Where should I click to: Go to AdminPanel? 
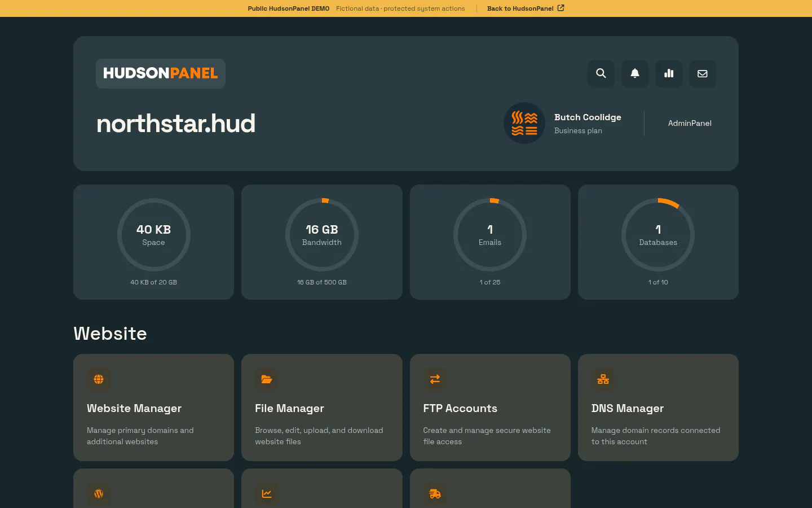point(690,123)
